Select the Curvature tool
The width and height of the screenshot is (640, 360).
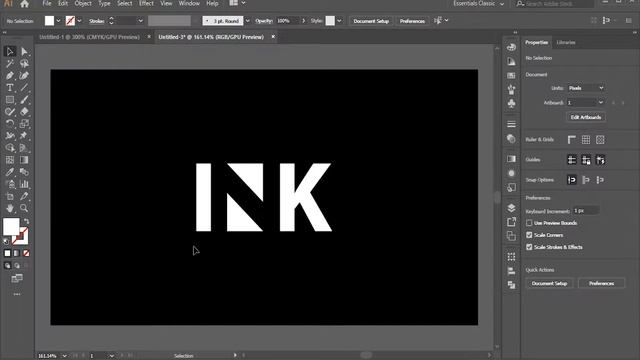24,76
